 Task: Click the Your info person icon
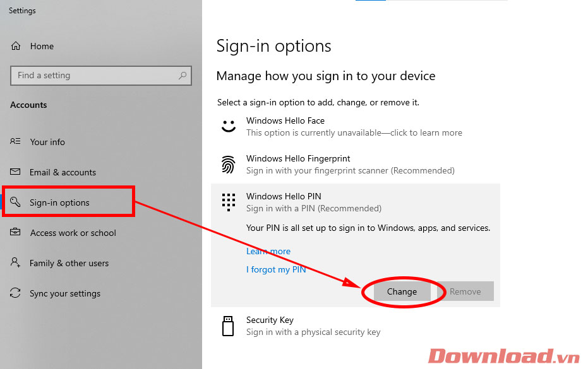pos(16,142)
